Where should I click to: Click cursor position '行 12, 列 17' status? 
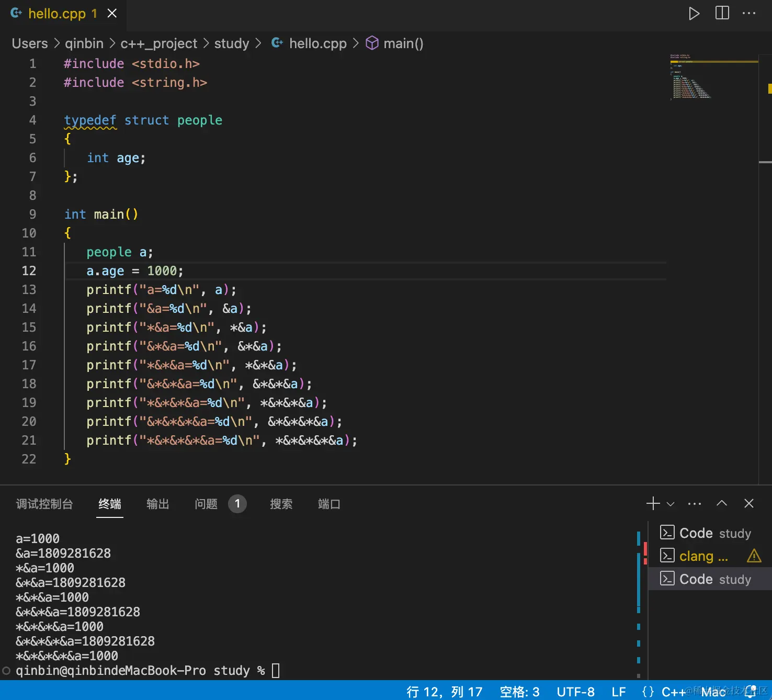(x=445, y=692)
